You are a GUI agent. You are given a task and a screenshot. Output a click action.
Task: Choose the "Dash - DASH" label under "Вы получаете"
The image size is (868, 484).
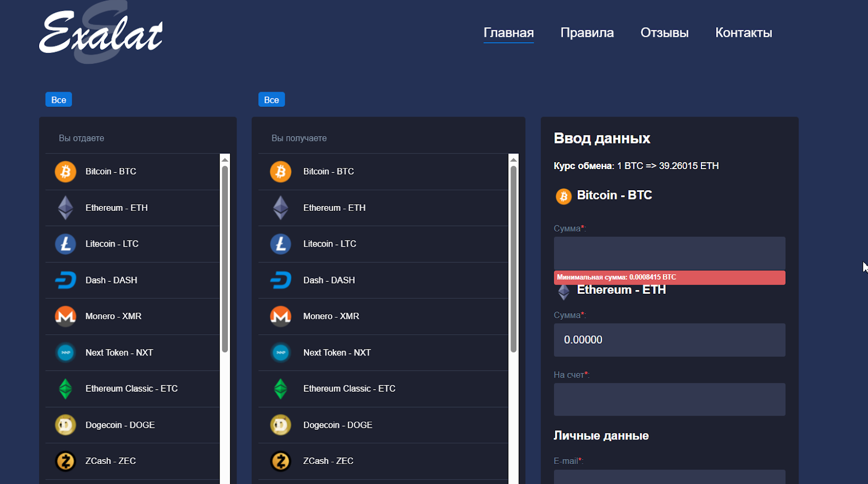tap(329, 280)
